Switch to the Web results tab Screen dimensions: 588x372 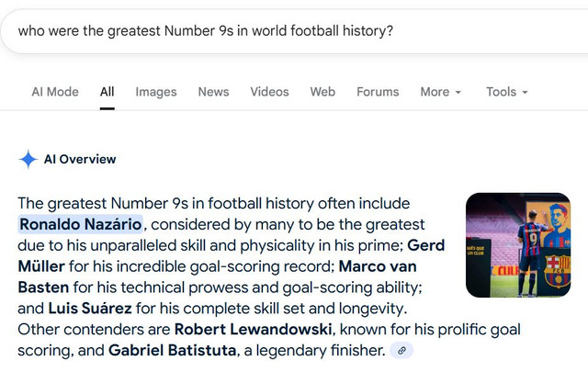(322, 92)
